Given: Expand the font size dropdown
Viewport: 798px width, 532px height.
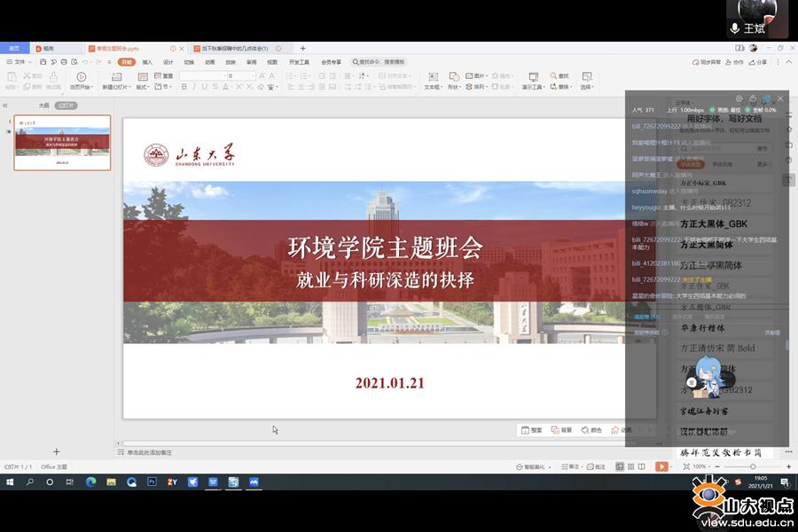Looking at the screenshot, I should click(254, 76).
